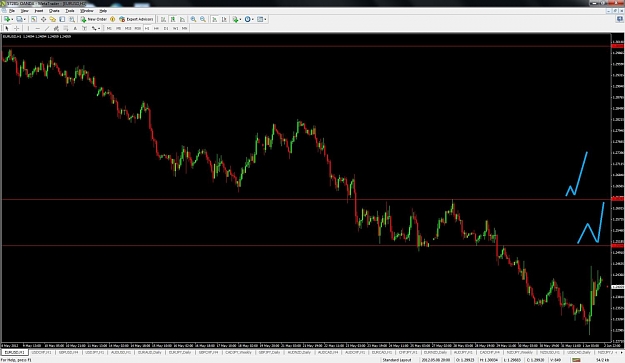This screenshot has width=625, height=363.
Task: Switch chart to candlesticks style
Action: (173, 19)
